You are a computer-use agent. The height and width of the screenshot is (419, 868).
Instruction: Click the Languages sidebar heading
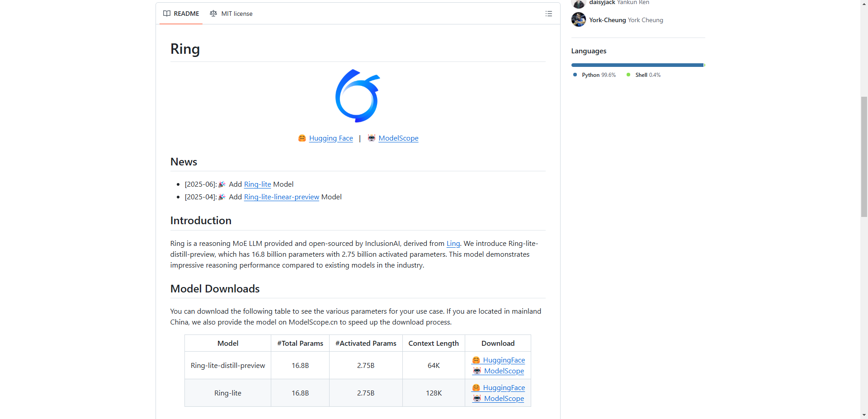point(589,51)
